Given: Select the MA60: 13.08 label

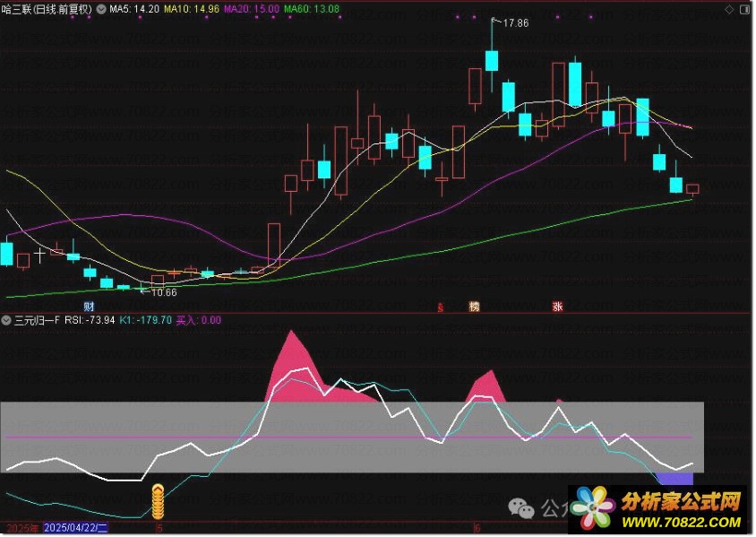Looking at the screenshot, I should (312, 9).
